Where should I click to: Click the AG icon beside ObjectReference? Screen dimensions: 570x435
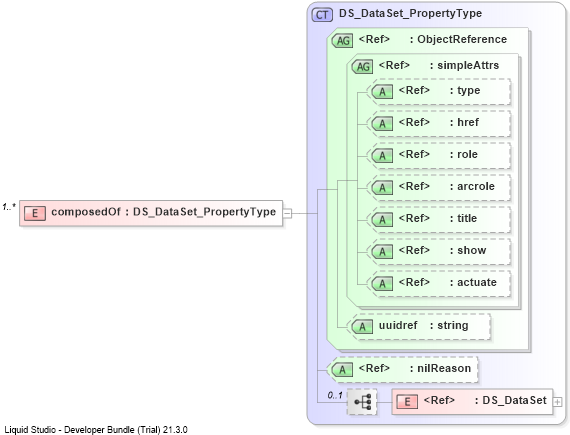(342, 40)
